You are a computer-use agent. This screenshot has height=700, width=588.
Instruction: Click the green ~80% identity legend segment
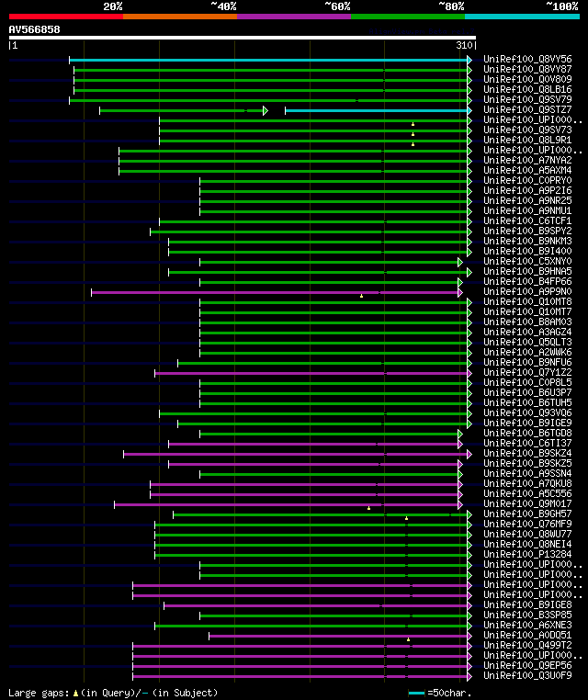408,17
